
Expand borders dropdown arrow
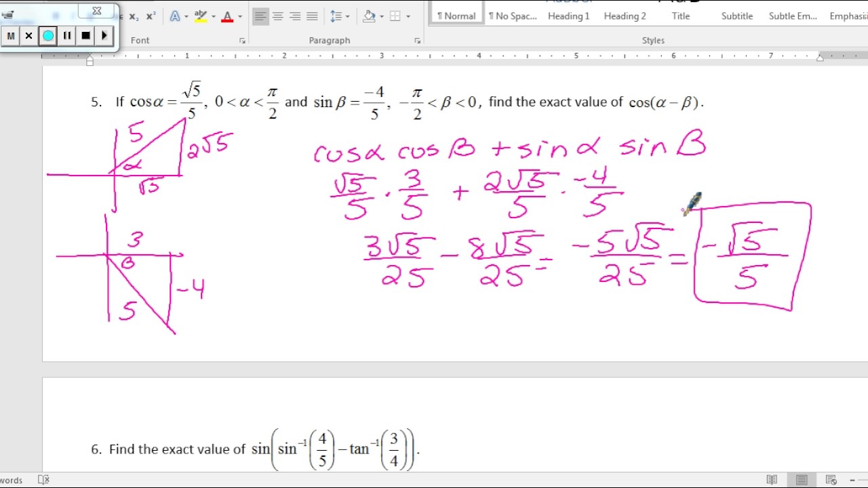pyautogui.click(x=408, y=16)
